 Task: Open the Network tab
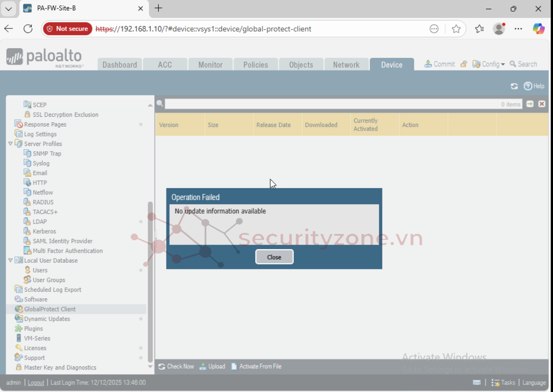pos(346,65)
